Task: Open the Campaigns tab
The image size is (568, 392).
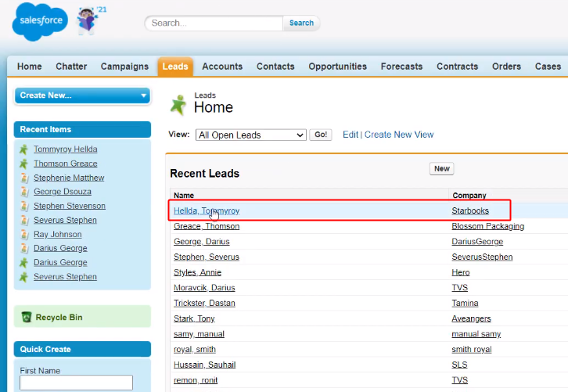Action: pos(124,67)
